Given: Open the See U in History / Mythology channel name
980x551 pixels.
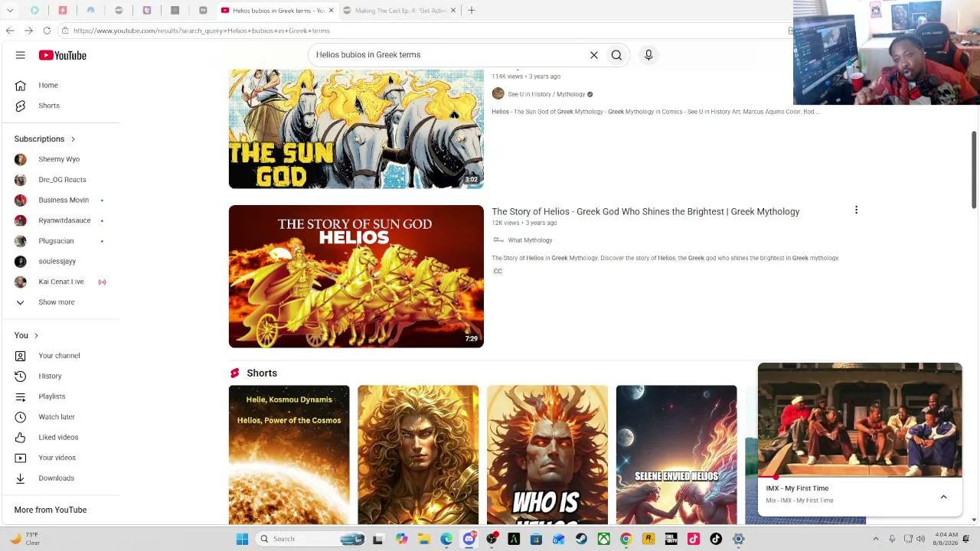Looking at the screenshot, I should 547,94.
